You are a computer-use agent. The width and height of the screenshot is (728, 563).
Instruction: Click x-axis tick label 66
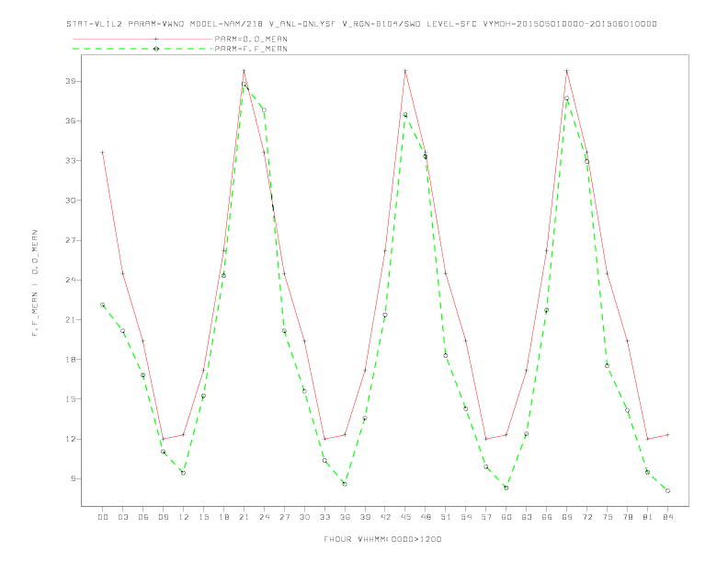(547, 517)
